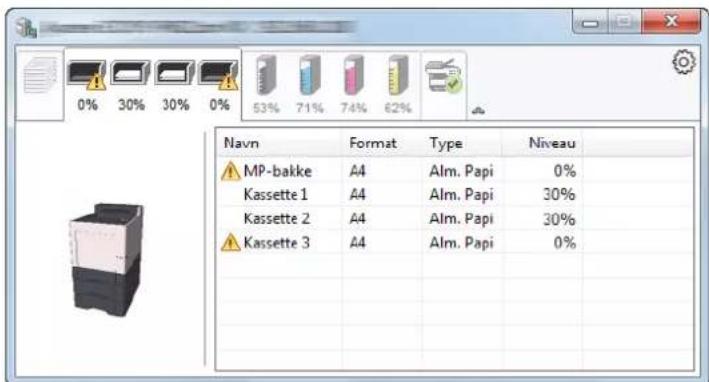
Task: Select the MP-bakke row
Action: (455, 171)
